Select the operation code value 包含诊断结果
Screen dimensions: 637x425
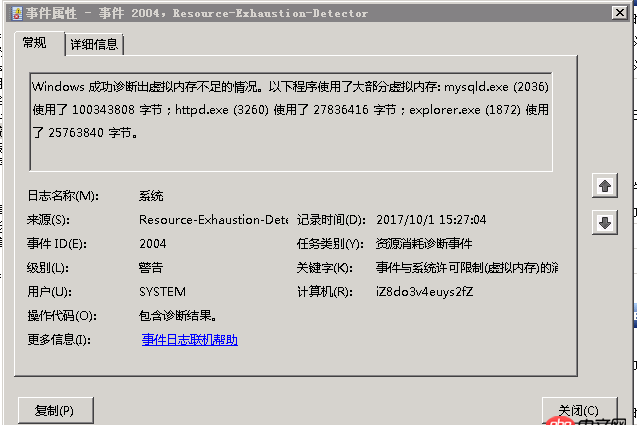coord(178,316)
